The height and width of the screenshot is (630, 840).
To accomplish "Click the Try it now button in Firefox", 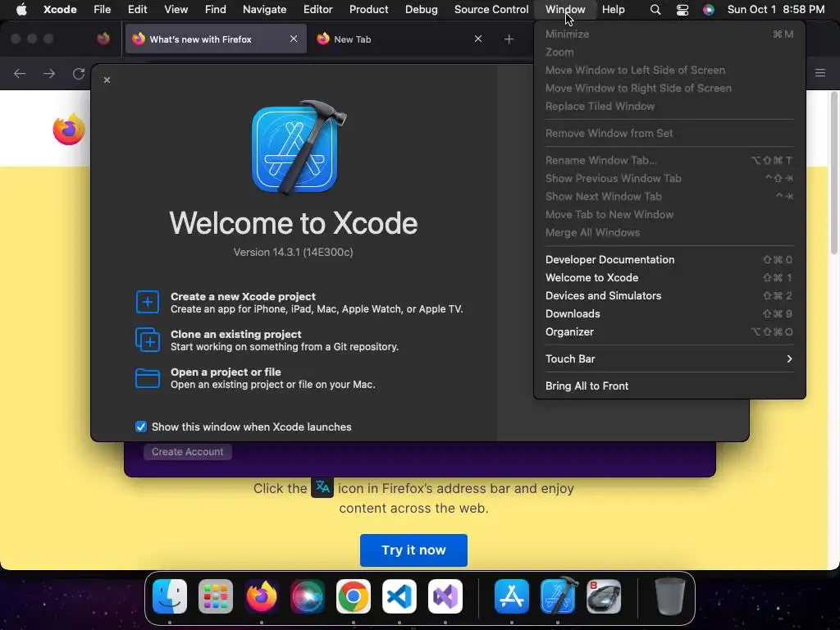I will tap(413, 550).
